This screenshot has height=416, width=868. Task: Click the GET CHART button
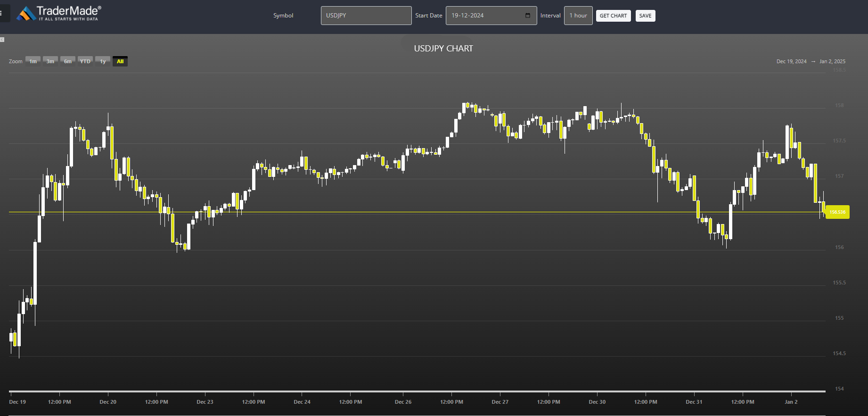click(613, 16)
